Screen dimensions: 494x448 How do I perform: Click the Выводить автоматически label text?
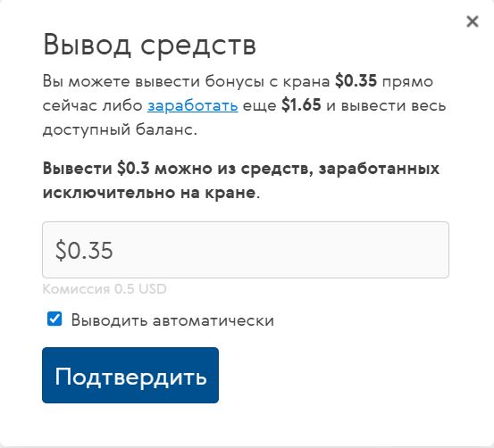(172, 320)
